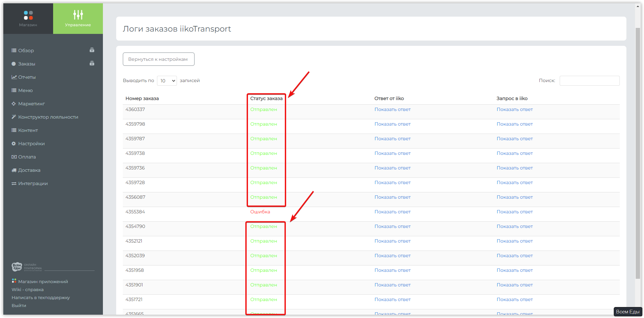Sort by Статус заказа column header

pos(266,98)
